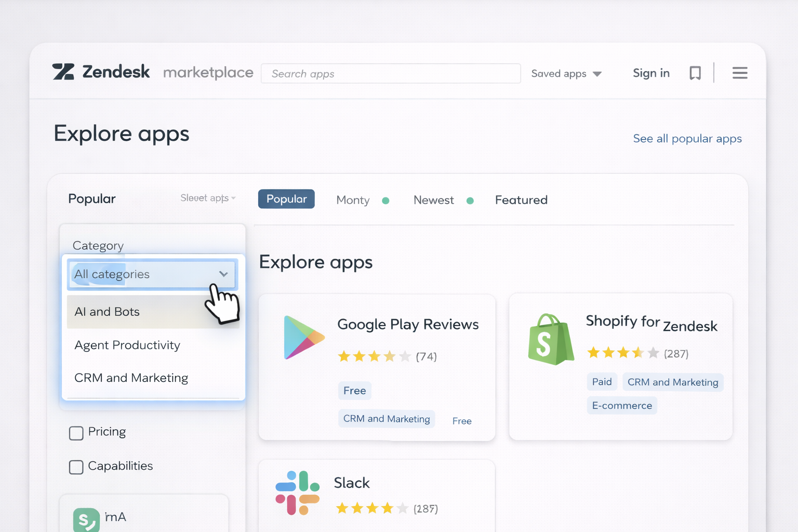Open the Saved apps dropdown

[x=566, y=74]
